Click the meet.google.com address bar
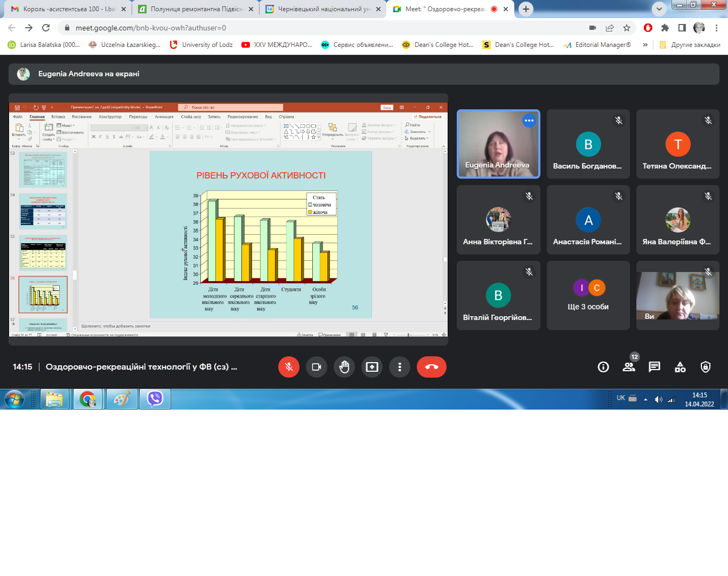This screenshot has height=576, width=728. (x=320, y=28)
